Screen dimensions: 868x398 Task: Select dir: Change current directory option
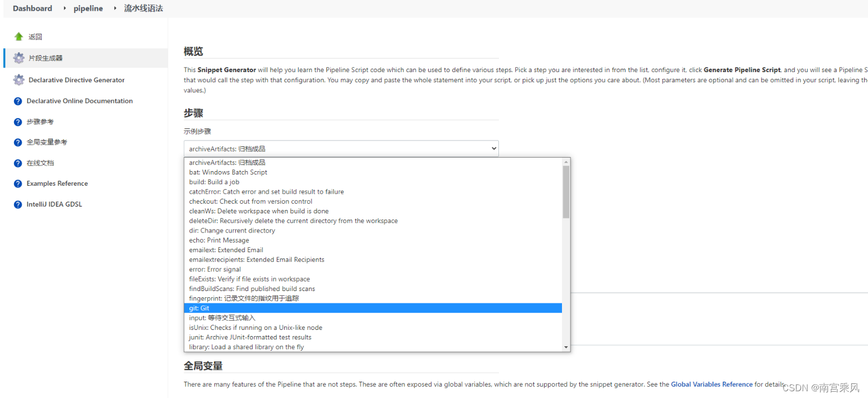click(373, 231)
